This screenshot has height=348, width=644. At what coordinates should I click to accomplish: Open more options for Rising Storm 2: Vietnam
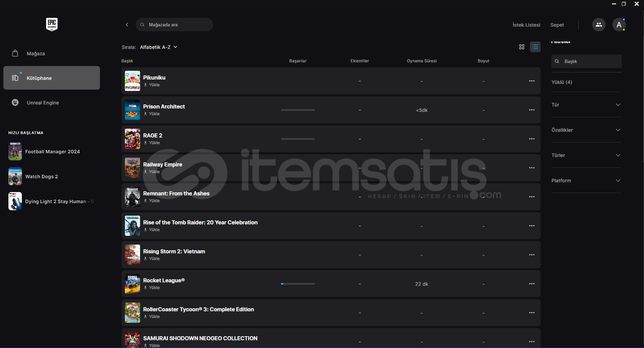pos(532,255)
